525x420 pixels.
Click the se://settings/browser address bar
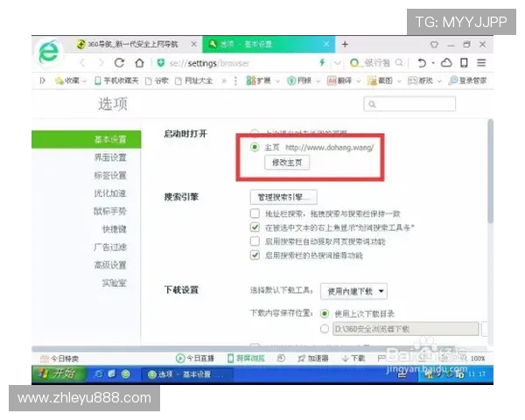[209, 63]
